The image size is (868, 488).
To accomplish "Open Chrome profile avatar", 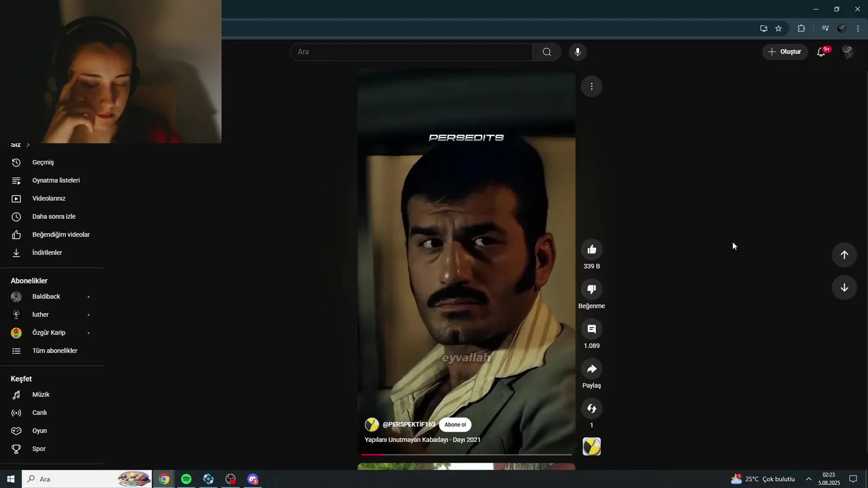I will 842,28.
